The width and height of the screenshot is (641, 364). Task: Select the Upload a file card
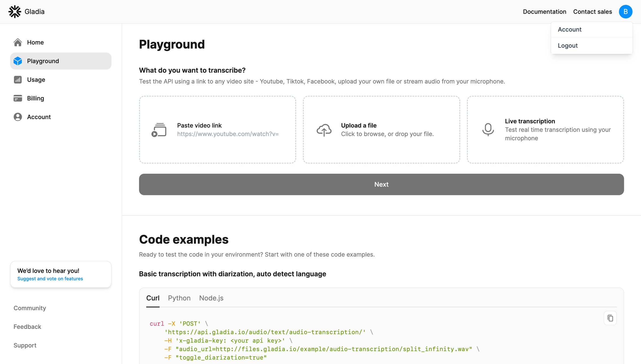pyautogui.click(x=381, y=130)
